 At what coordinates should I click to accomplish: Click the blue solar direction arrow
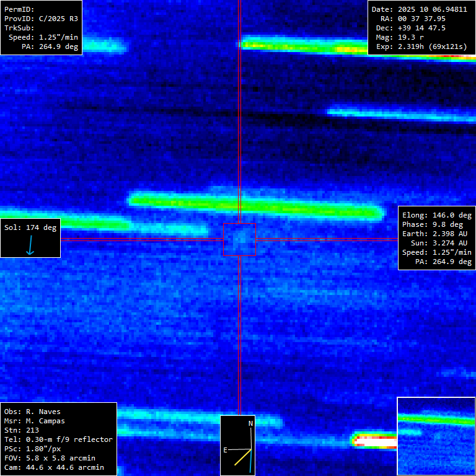coord(30,246)
